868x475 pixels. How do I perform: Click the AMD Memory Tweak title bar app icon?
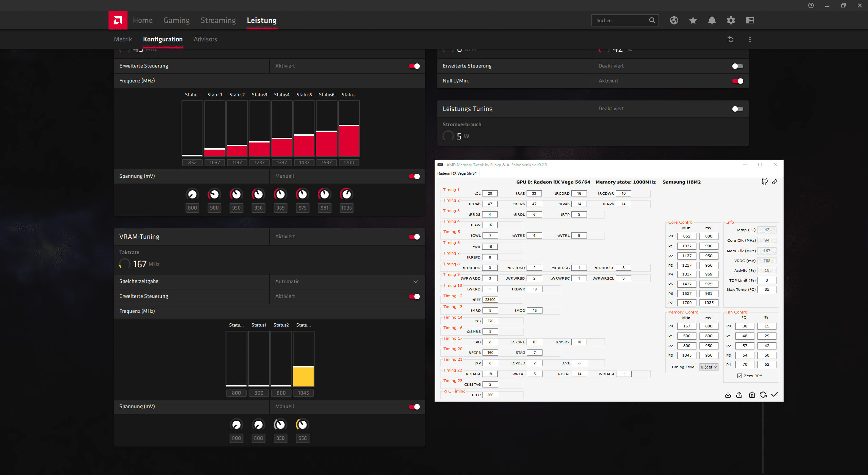coord(440,165)
